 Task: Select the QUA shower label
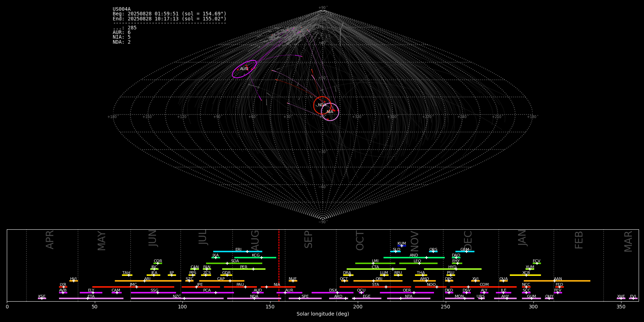(504, 279)
